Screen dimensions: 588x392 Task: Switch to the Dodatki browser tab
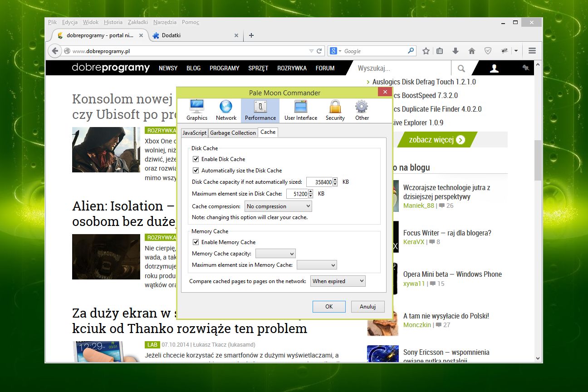195,35
